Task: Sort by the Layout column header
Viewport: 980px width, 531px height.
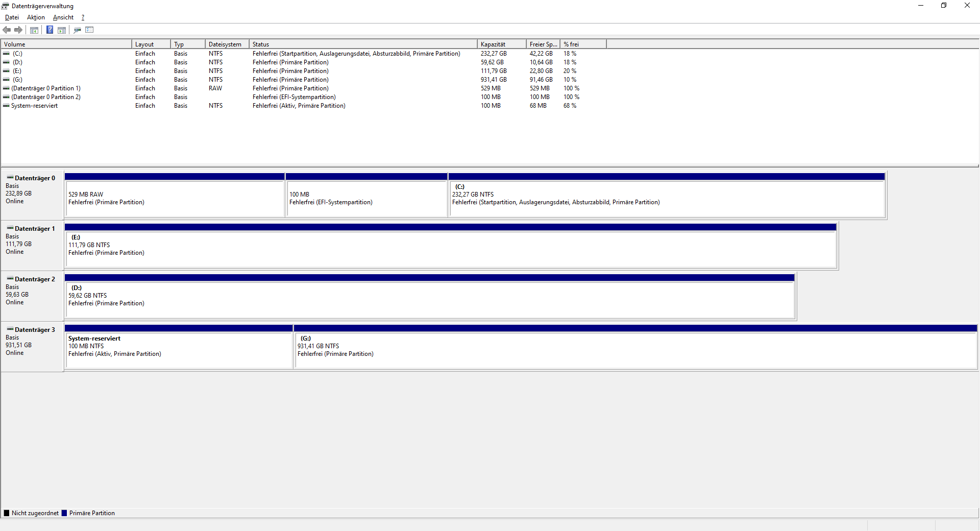Action: (151, 44)
